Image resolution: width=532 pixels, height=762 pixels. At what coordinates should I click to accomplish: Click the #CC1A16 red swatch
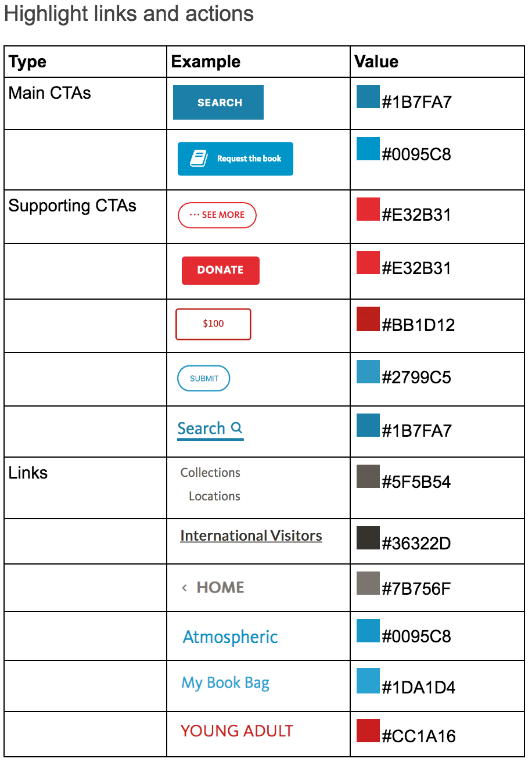click(x=368, y=731)
